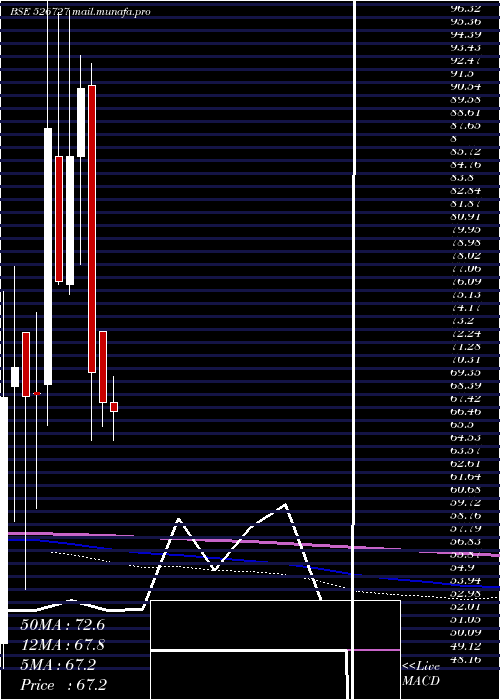Viewport: 500px width, 700px height.
Task: Click the 96.32 price axis label
Action: coord(465,8)
